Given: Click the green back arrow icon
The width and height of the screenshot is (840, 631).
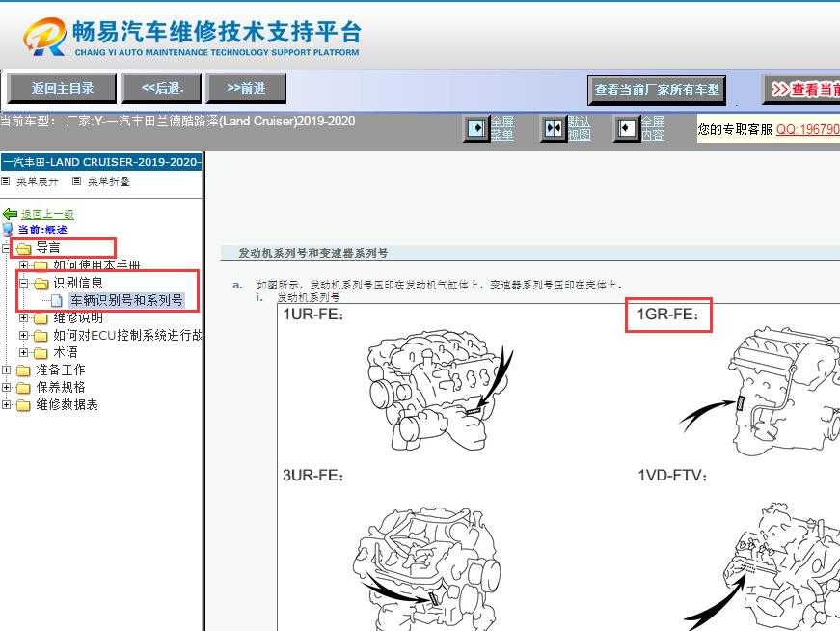Looking at the screenshot, I should pos(11,214).
